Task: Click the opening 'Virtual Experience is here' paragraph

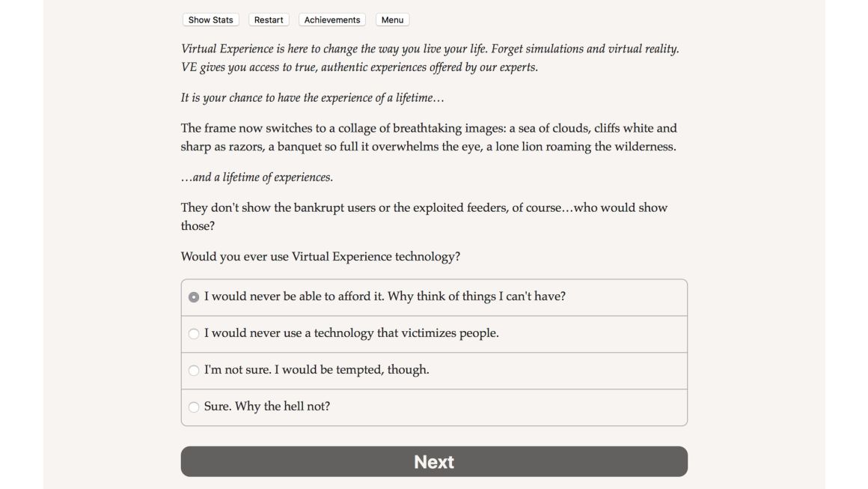Action: (x=430, y=58)
